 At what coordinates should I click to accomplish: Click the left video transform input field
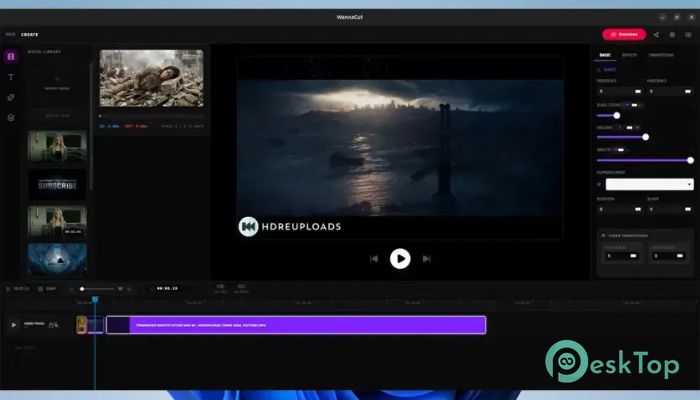tap(621, 256)
